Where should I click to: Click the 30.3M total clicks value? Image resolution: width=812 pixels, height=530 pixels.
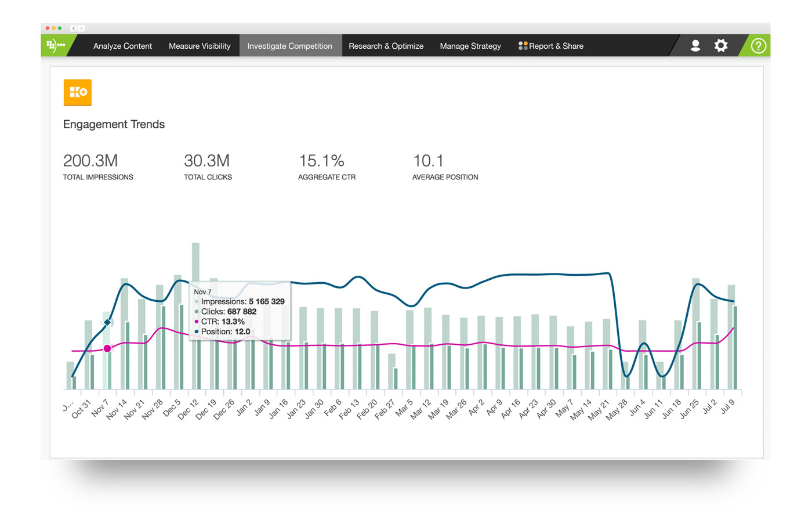[x=206, y=160]
